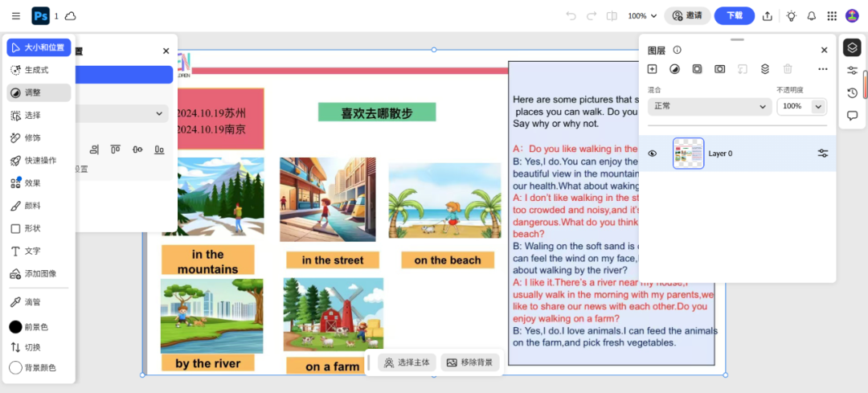
Task: Hide Layer 0 with the eye icon
Action: (x=653, y=154)
